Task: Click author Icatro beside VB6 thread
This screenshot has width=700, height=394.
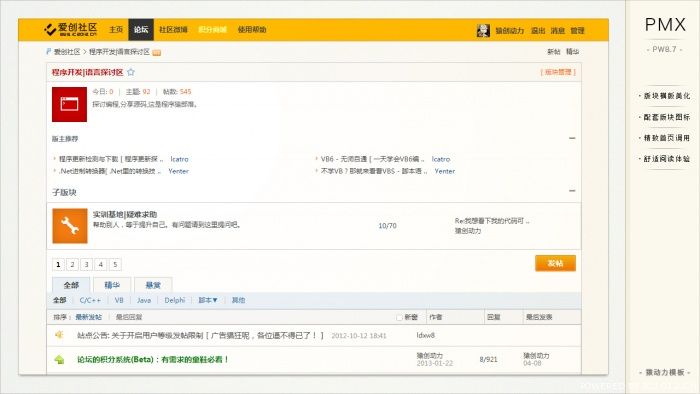Action: (441, 159)
